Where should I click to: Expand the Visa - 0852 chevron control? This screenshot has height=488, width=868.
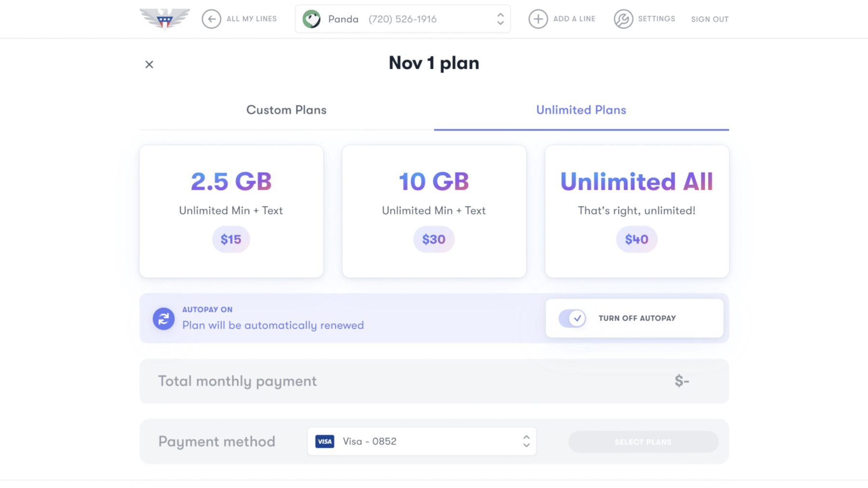[526, 441]
